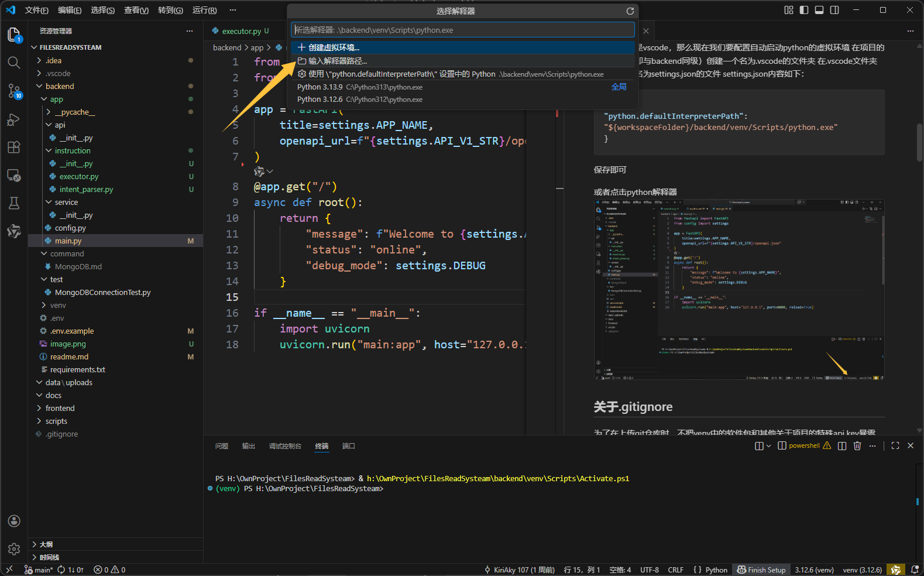This screenshot has height=576, width=924.
Task: Open the Search view in activity bar
Action: coord(14,63)
